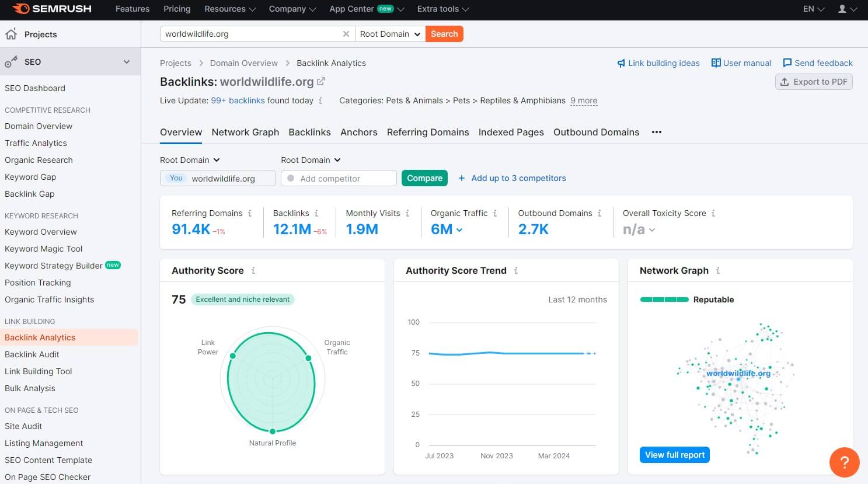Expand the SEO sidebar section
Viewport: 868px width, 484px height.
click(127, 62)
